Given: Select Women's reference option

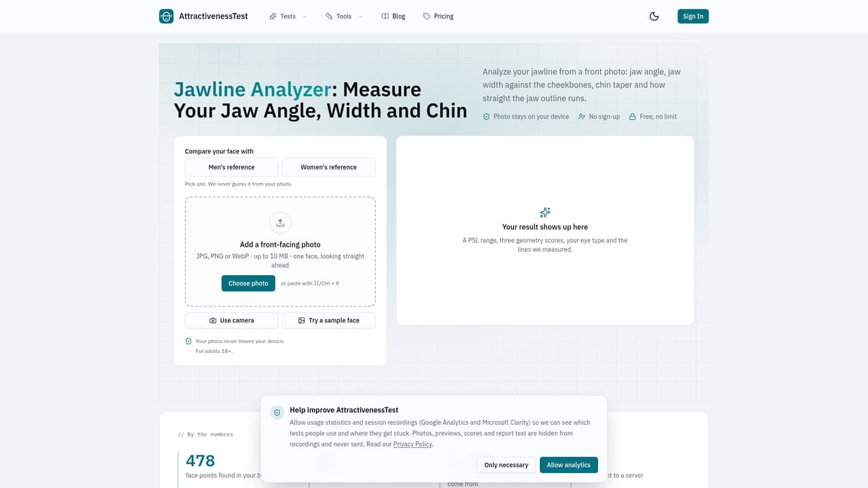Looking at the screenshot, I should (x=329, y=167).
